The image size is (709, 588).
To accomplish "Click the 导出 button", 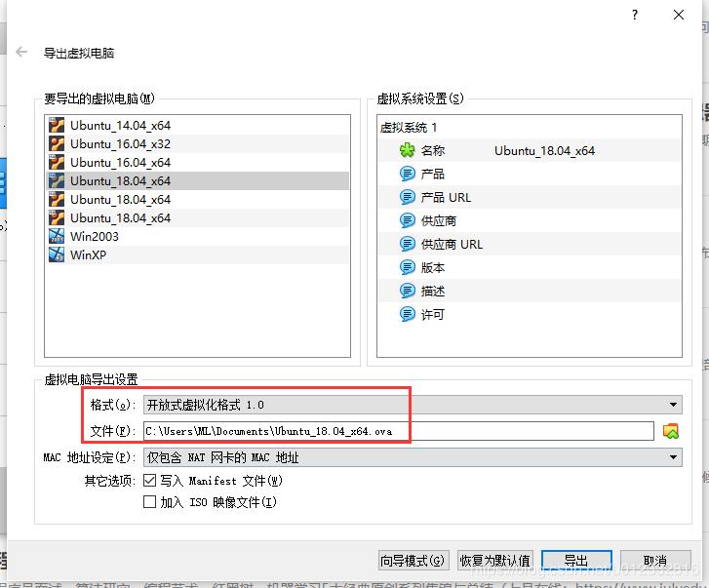I will click(576, 561).
